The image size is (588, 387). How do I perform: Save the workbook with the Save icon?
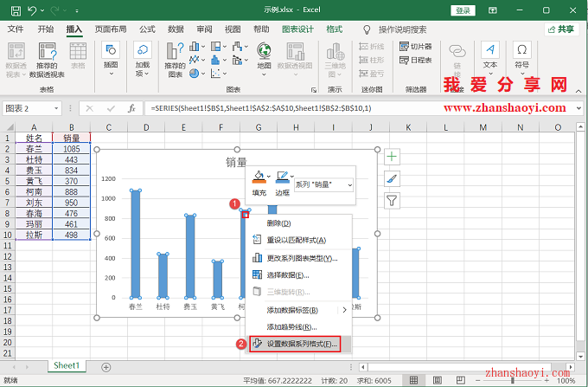(x=16, y=10)
